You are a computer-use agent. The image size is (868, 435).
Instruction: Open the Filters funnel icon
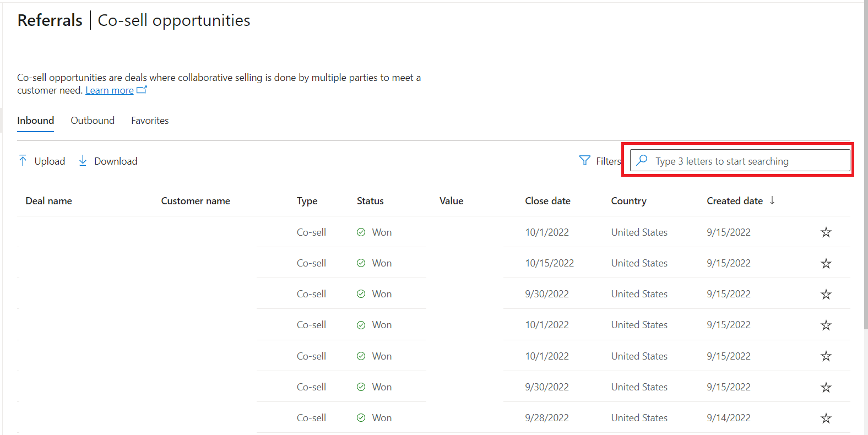585,160
